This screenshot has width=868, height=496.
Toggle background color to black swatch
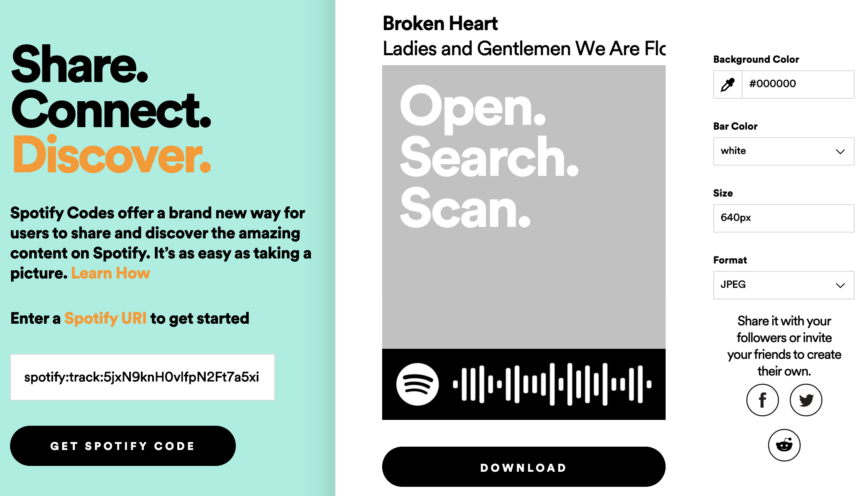click(728, 84)
